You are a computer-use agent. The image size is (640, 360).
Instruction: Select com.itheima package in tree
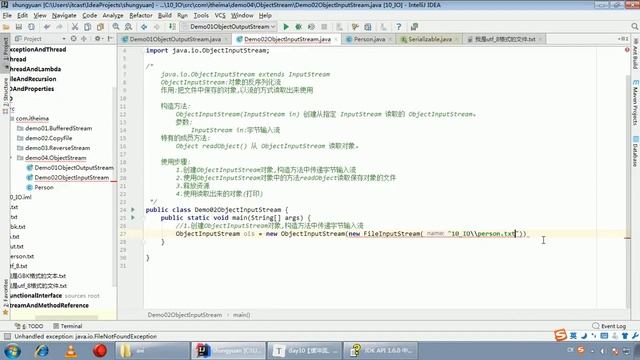[x=32, y=118]
